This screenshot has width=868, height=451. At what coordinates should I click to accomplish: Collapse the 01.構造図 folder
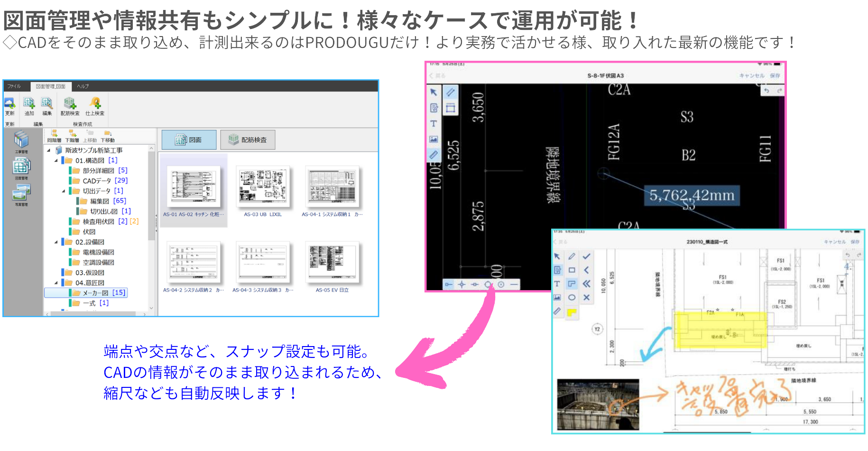point(56,161)
